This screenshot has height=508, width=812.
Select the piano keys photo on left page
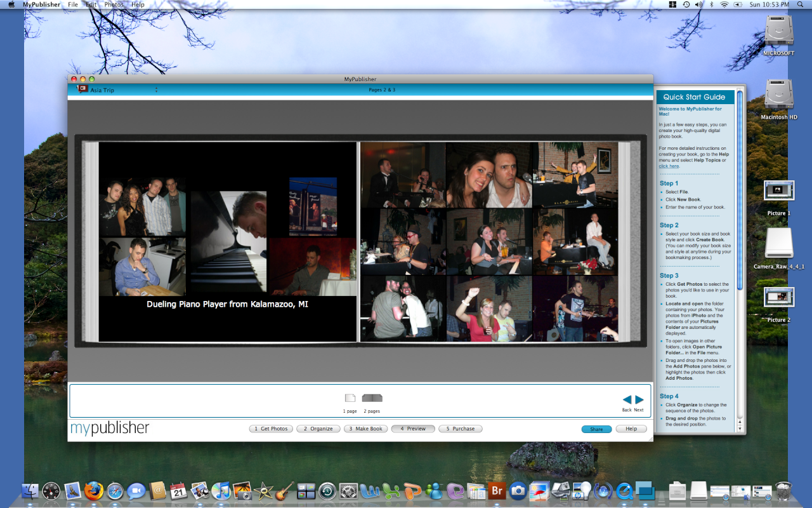pyautogui.click(x=228, y=242)
